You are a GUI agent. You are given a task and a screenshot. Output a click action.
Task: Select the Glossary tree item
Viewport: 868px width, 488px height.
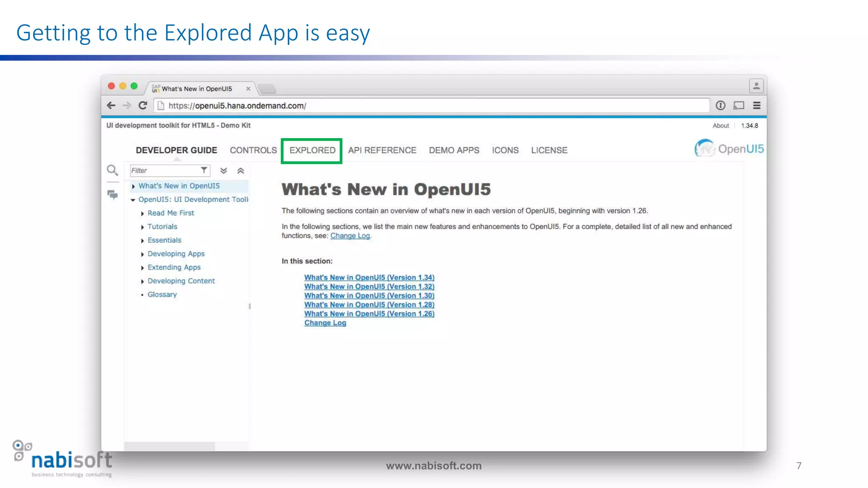click(162, 294)
